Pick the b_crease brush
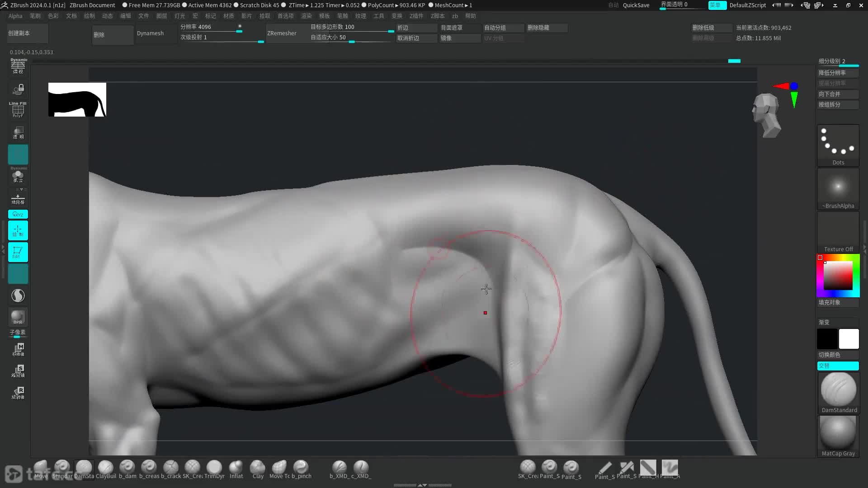Screen dimensions: 868x488 tap(149, 469)
